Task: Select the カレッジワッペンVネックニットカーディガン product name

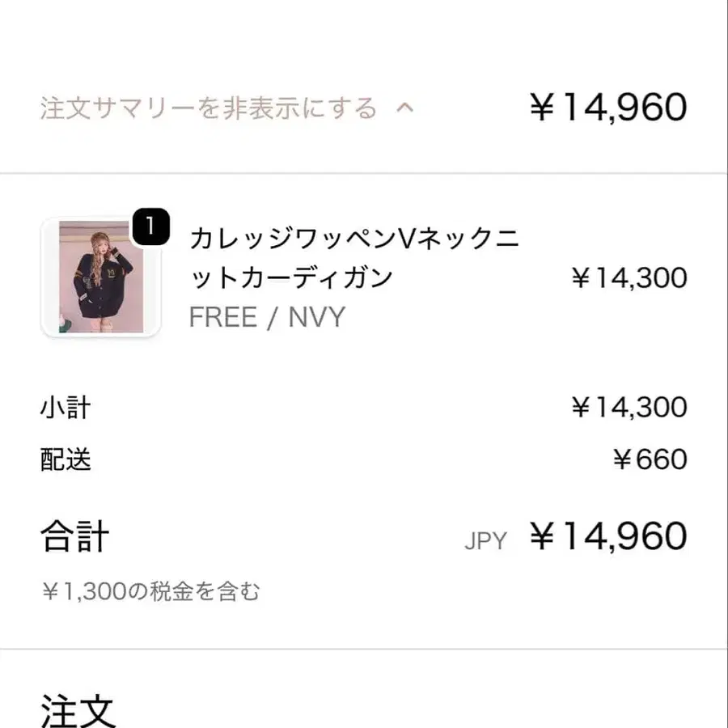Action: (x=354, y=258)
